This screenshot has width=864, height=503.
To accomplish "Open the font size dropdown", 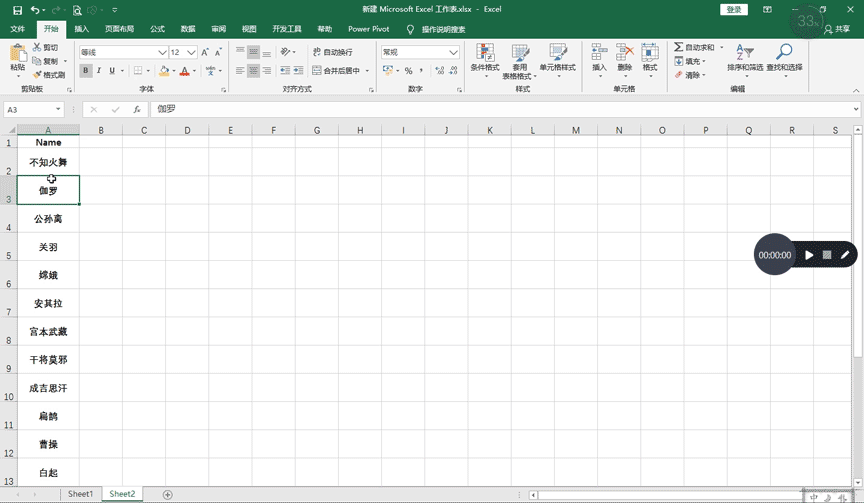I will tap(191, 52).
